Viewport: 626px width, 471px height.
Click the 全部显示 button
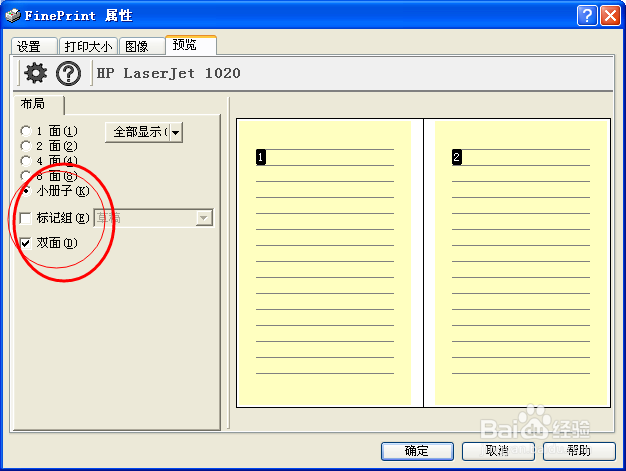pos(137,132)
